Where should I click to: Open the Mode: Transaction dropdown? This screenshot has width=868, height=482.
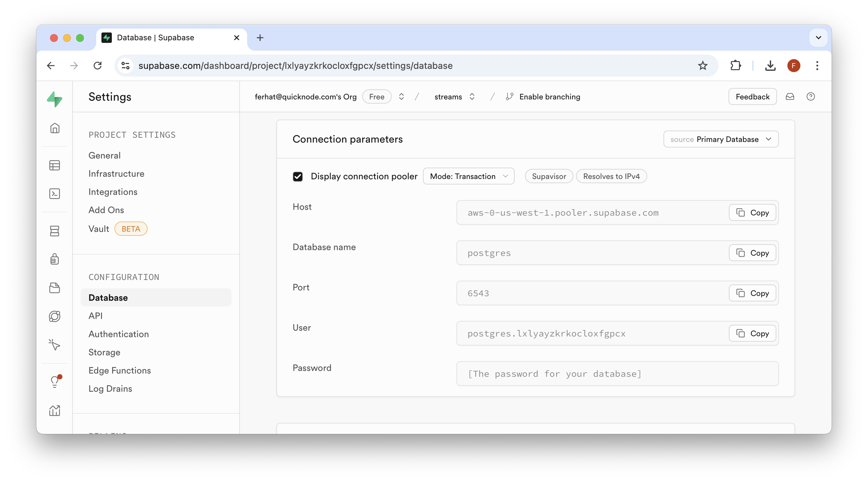[468, 176]
